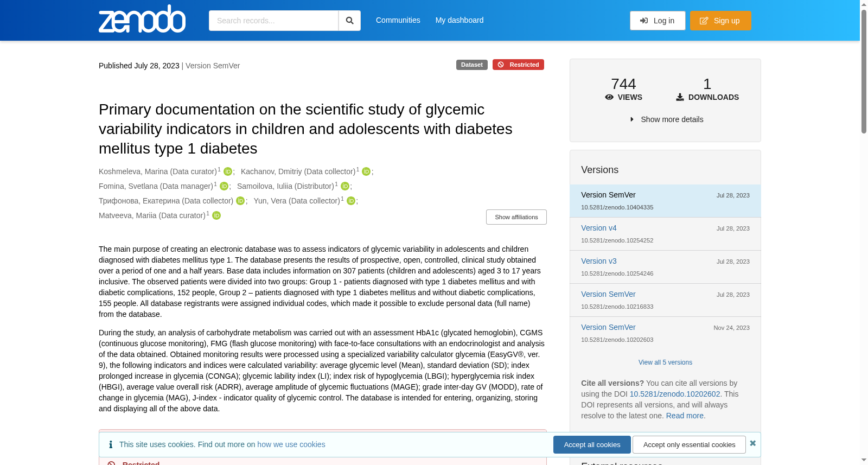Dismiss cookie banner with the X icon
Screen dimensions: 868x465
point(752,443)
